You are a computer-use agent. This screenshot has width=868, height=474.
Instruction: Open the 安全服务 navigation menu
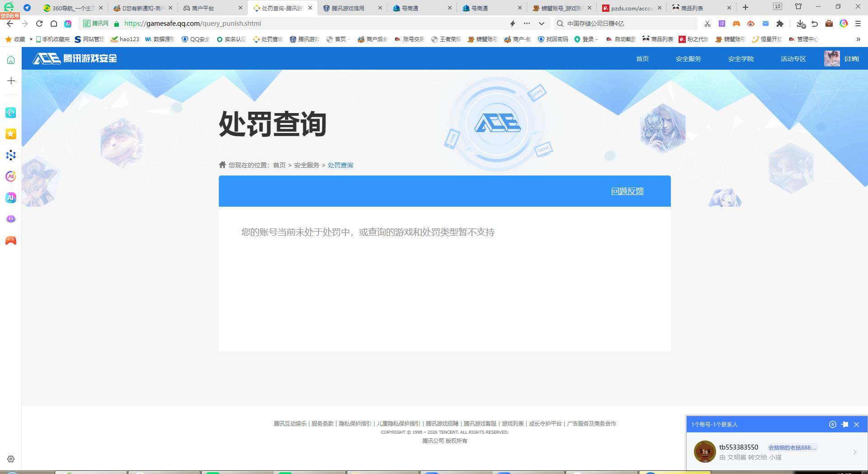click(688, 59)
